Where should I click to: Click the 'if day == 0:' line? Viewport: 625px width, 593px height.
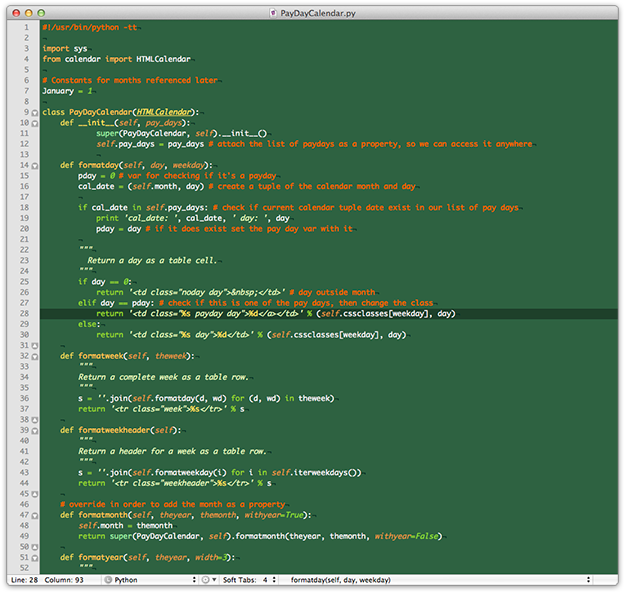coord(104,282)
